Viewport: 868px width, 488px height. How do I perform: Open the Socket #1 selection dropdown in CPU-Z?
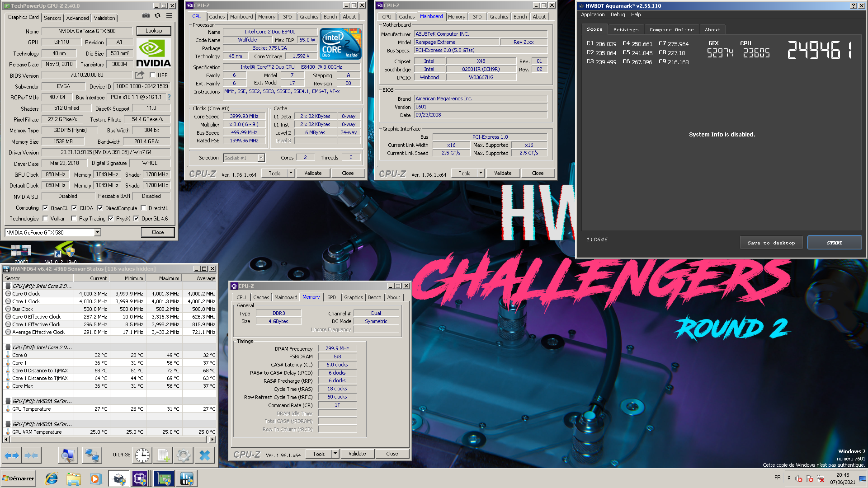[x=261, y=158]
